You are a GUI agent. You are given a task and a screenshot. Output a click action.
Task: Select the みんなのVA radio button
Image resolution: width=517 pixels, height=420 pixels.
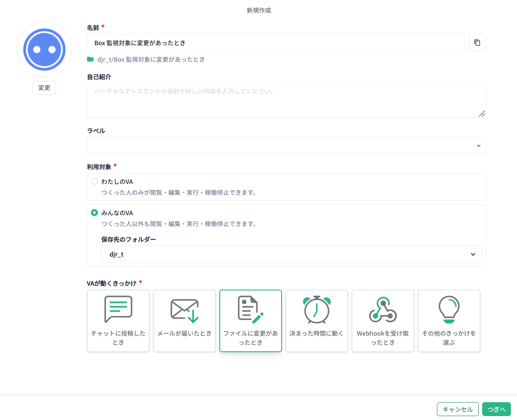click(x=94, y=213)
